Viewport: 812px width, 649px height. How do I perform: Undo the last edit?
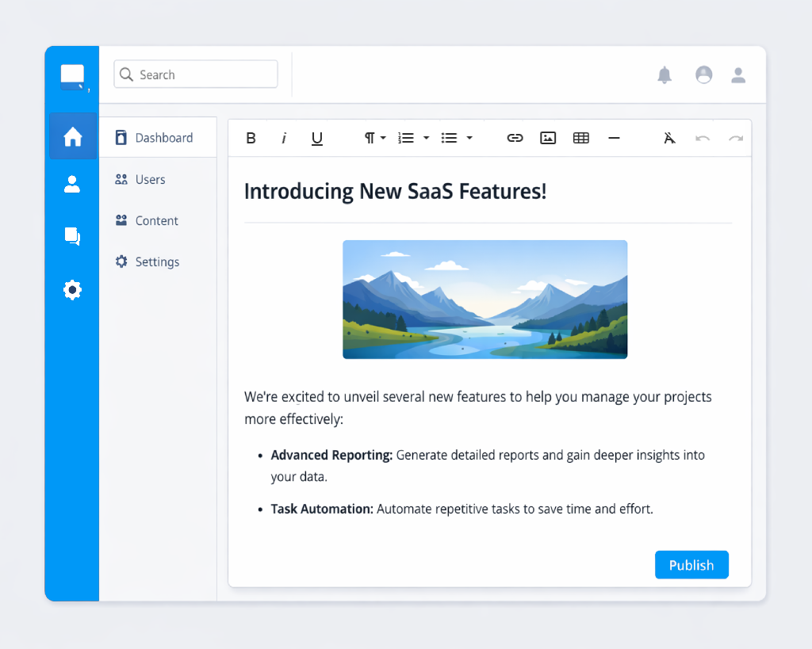[x=703, y=138]
